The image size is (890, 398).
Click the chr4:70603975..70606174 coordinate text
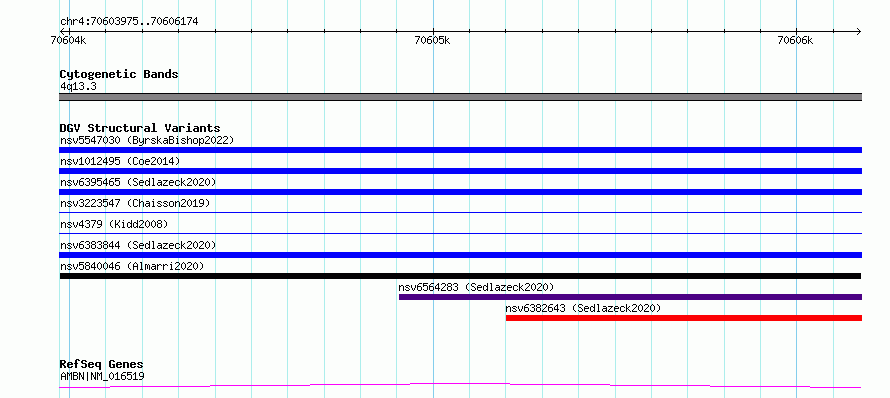click(x=129, y=22)
